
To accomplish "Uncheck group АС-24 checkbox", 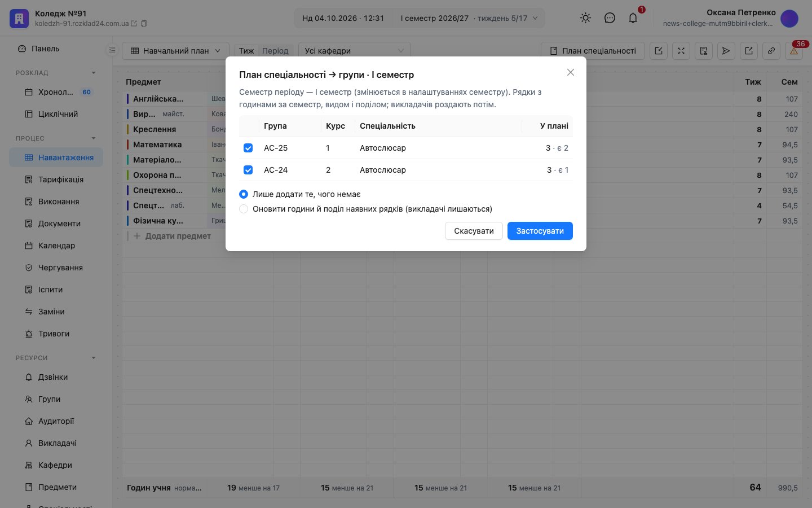I will coord(248,170).
